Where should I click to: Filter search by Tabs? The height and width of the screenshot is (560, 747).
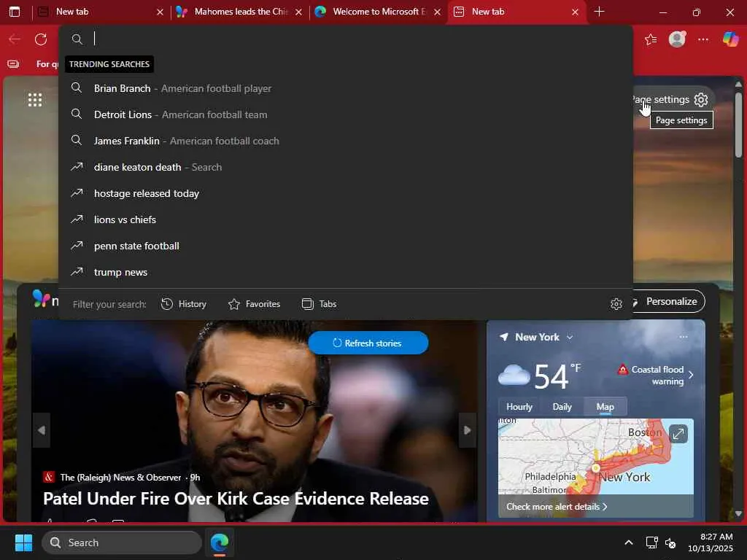click(x=320, y=304)
